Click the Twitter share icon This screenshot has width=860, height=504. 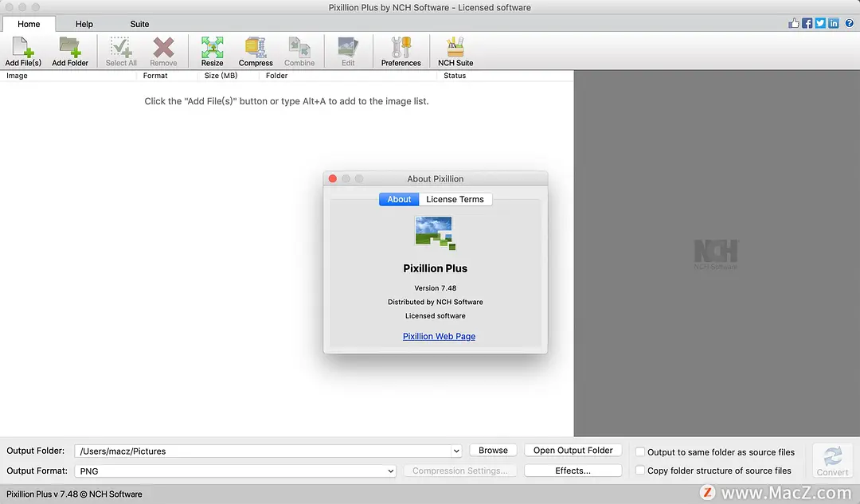click(x=820, y=23)
